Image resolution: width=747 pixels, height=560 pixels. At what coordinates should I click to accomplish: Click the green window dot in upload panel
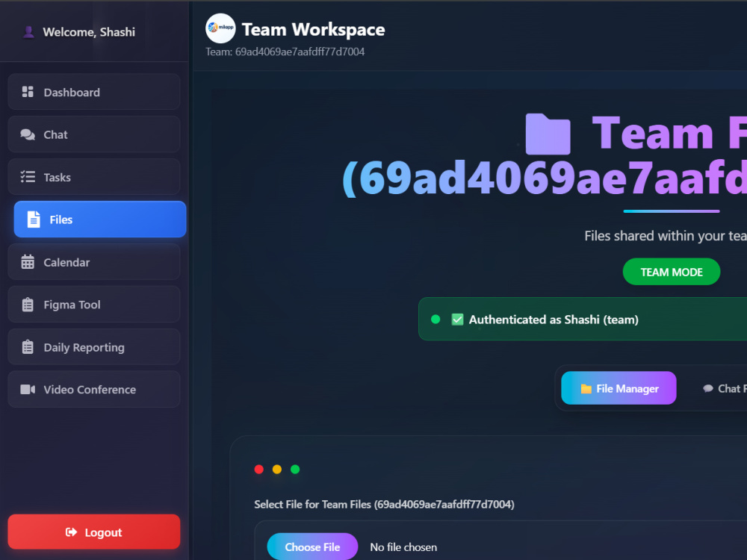tap(295, 470)
